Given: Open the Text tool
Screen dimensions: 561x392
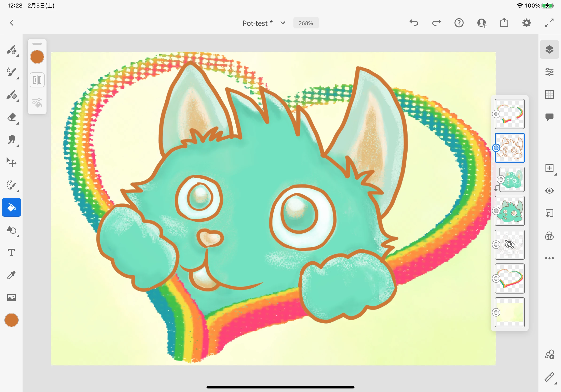Looking at the screenshot, I should click(11, 252).
